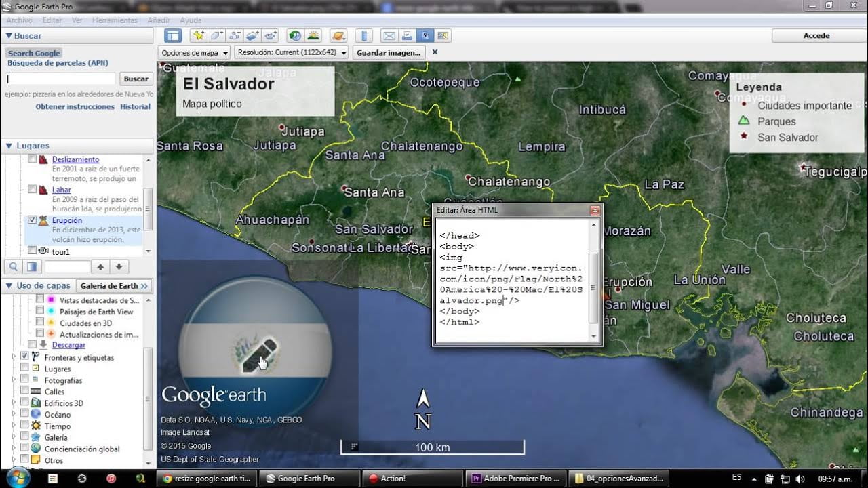The width and height of the screenshot is (868, 488).
Task: Open the Action! recorder taskbar item
Action: pyautogui.click(x=412, y=478)
